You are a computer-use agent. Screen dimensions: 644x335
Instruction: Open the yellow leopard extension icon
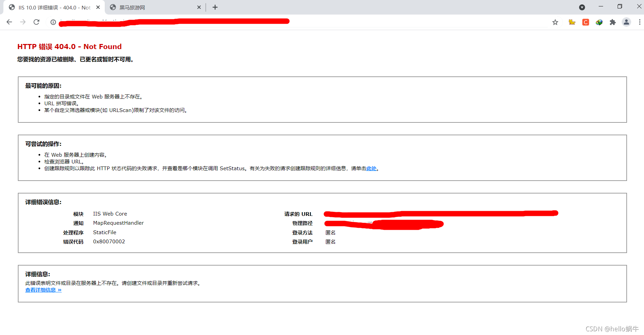pyautogui.click(x=572, y=22)
